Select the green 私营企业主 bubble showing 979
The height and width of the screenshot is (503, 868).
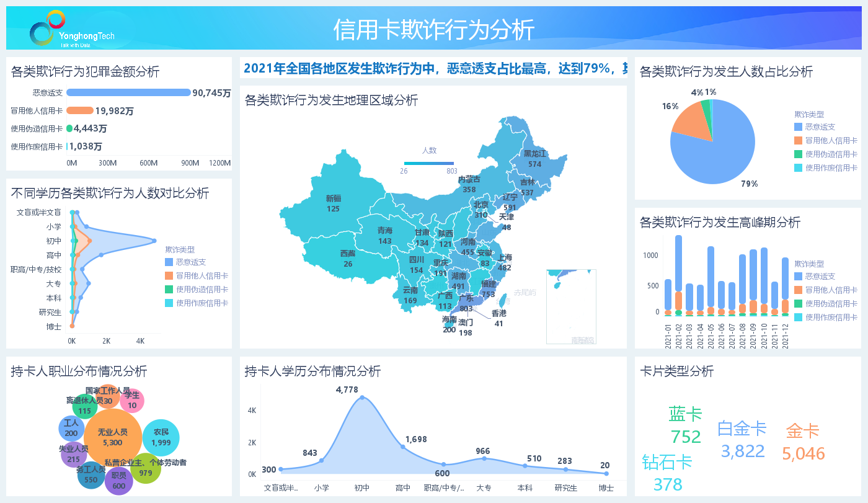(145, 468)
